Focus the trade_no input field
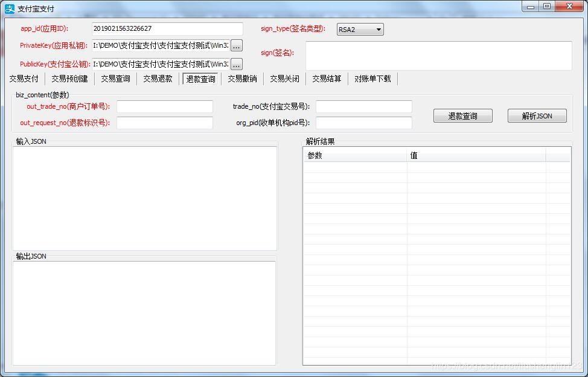Screen dimensions: 588x377 [x=364, y=106]
